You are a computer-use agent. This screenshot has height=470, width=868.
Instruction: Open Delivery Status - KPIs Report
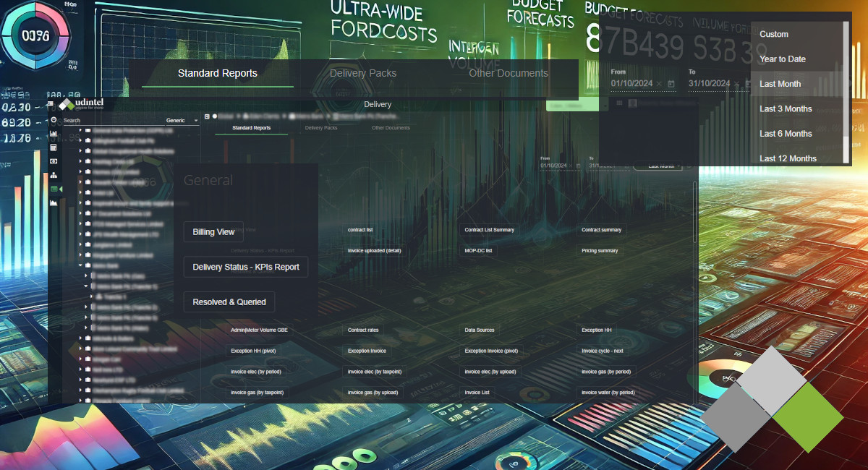(x=246, y=267)
